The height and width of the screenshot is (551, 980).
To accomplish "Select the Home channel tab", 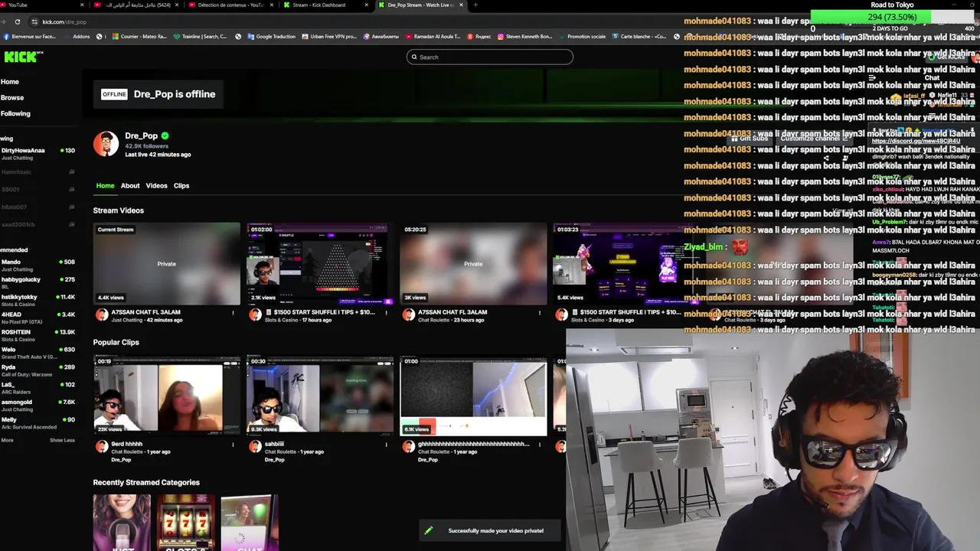I will (105, 185).
